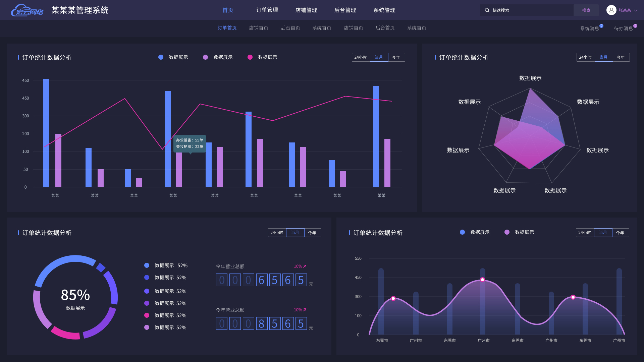The width and height of the screenshot is (644, 362).
Task: Open the 订单管理 menu
Action: [x=267, y=10]
